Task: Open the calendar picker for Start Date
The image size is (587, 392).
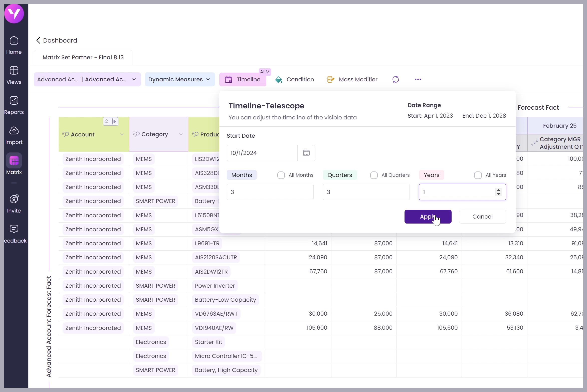Action: pos(306,153)
